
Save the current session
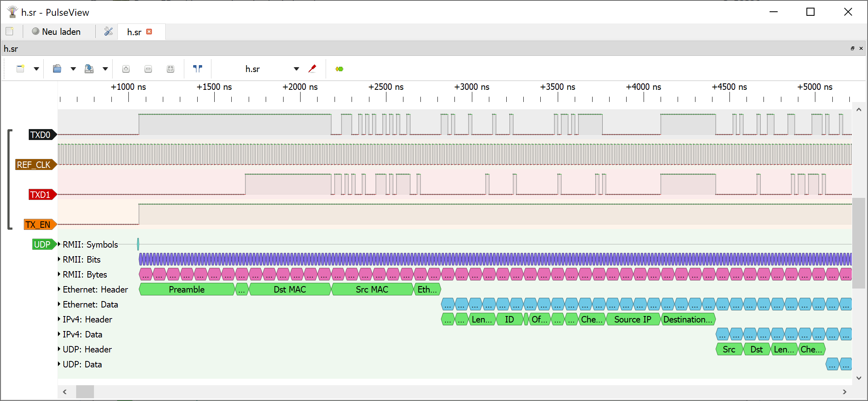[x=89, y=69]
